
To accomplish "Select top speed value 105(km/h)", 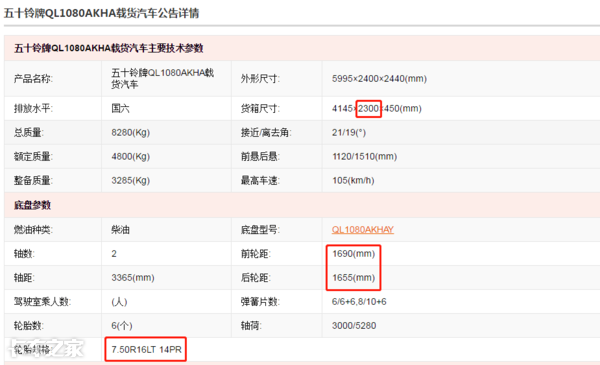I will (x=353, y=181).
